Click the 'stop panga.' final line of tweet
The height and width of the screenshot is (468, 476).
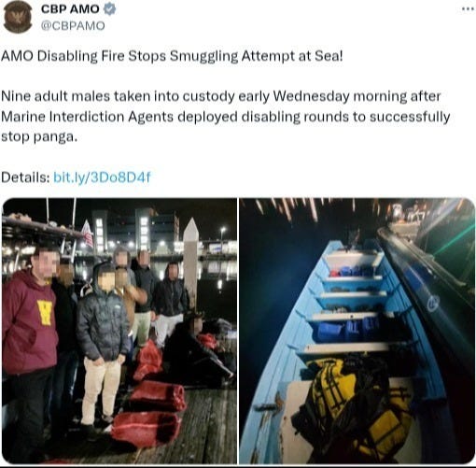(39, 136)
